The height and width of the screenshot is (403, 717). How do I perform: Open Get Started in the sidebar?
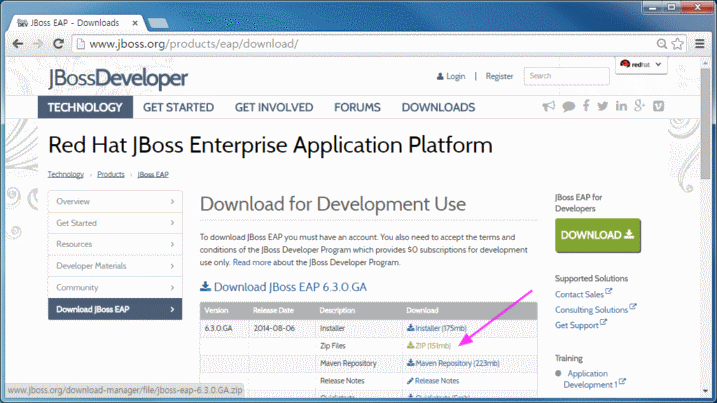[115, 223]
